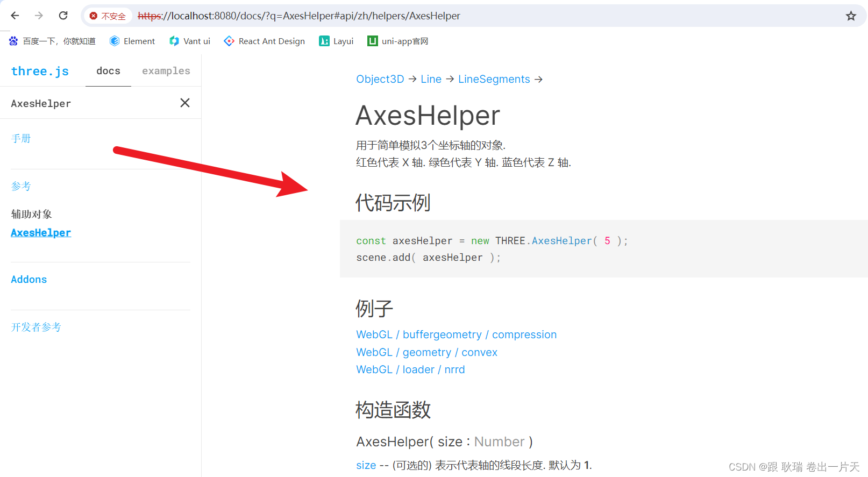Click the Addons section heading

pos(29,280)
